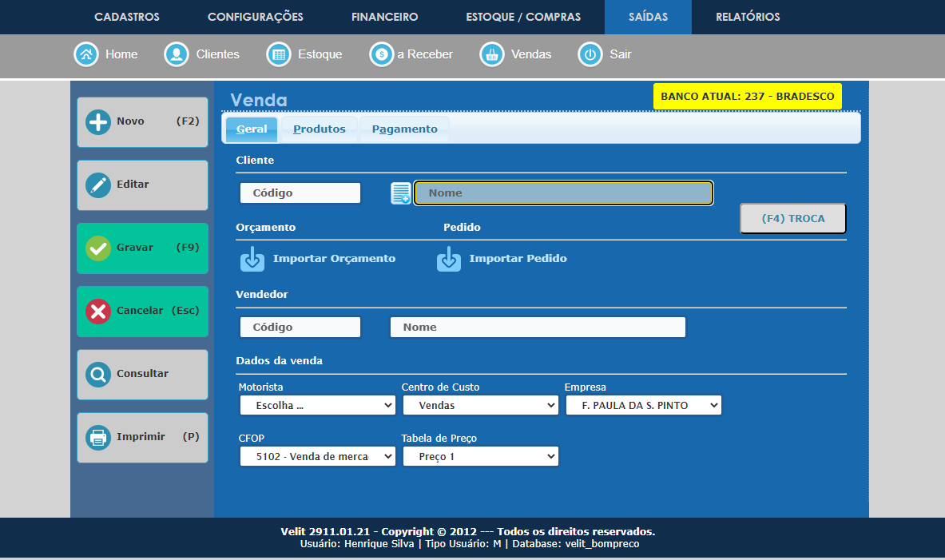Click the Sair power icon
Screen dimensions: 945x560
590,54
